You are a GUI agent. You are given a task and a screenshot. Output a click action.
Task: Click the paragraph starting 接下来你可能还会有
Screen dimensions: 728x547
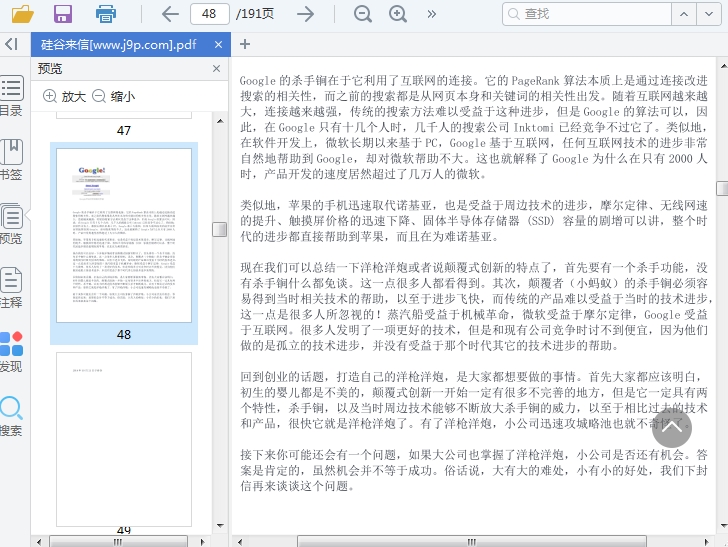point(474,470)
